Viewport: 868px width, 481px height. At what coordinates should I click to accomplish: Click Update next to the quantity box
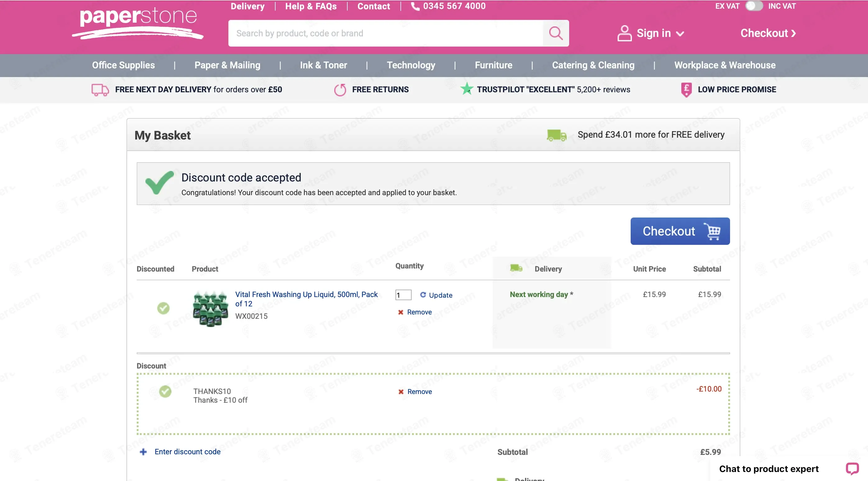tap(441, 295)
